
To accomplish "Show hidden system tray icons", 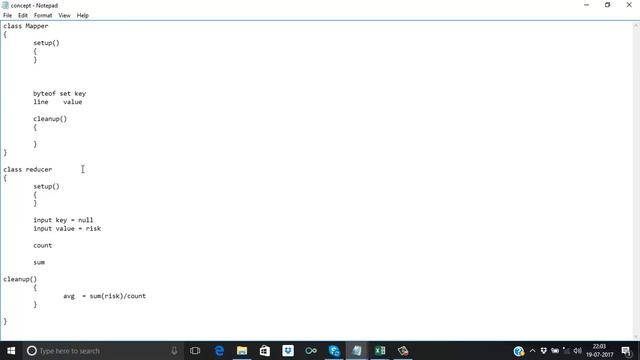I will click(x=532, y=351).
